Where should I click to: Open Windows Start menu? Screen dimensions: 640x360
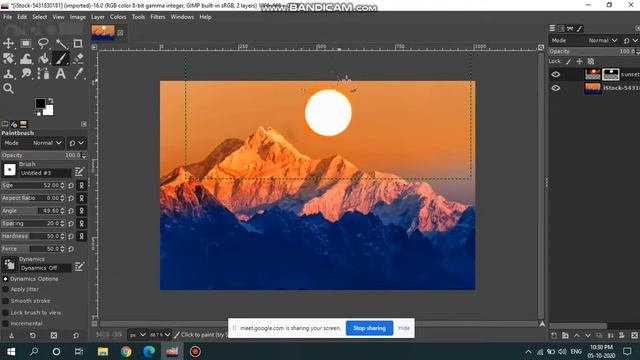[x=11, y=351]
